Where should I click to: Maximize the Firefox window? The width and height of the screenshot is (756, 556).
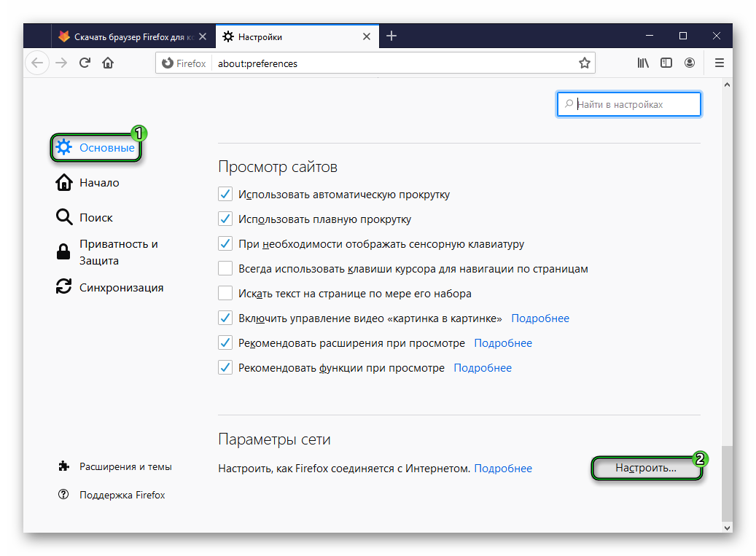click(682, 36)
